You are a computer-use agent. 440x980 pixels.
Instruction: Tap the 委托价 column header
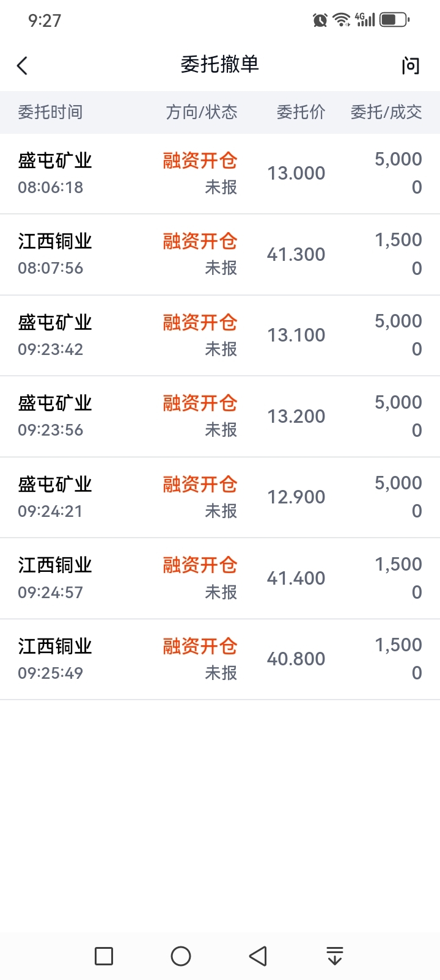[301, 112]
